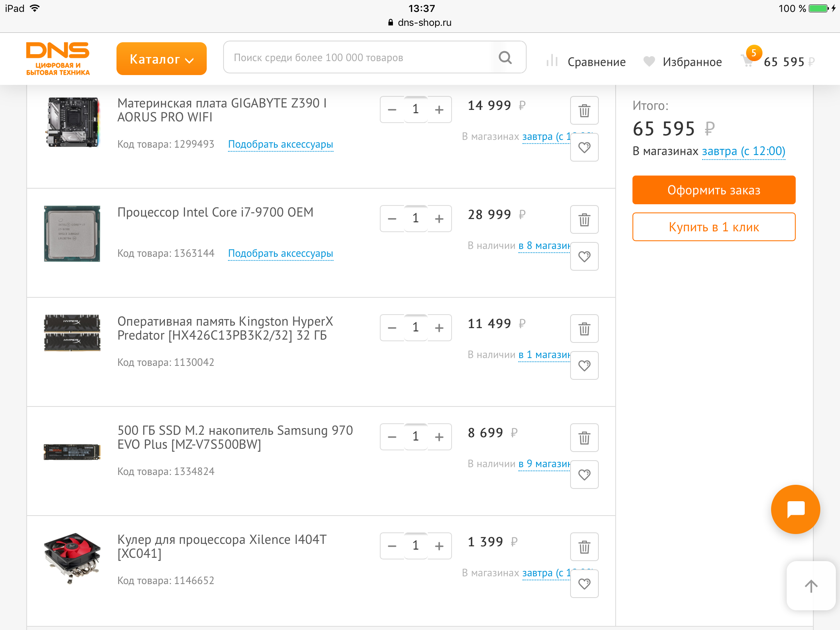Open the shopping cart icon in header

748,61
